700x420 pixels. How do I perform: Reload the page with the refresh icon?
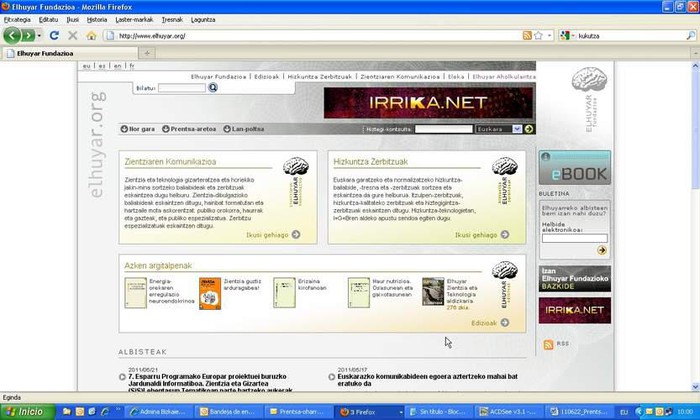pyautogui.click(x=54, y=35)
